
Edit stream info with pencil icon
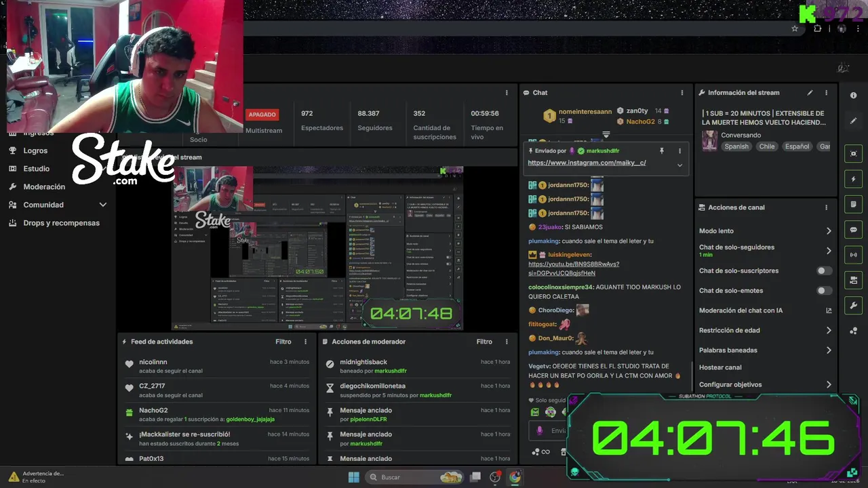[x=810, y=93]
